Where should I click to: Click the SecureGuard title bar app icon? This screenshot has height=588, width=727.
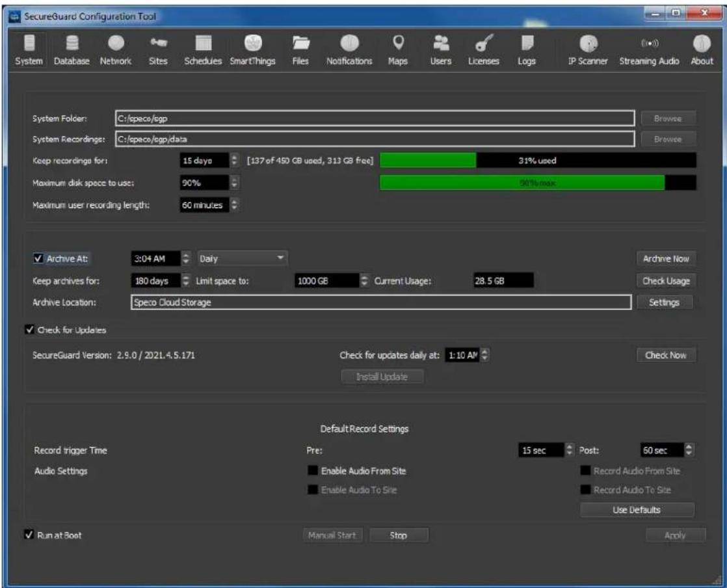tap(15, 17)
